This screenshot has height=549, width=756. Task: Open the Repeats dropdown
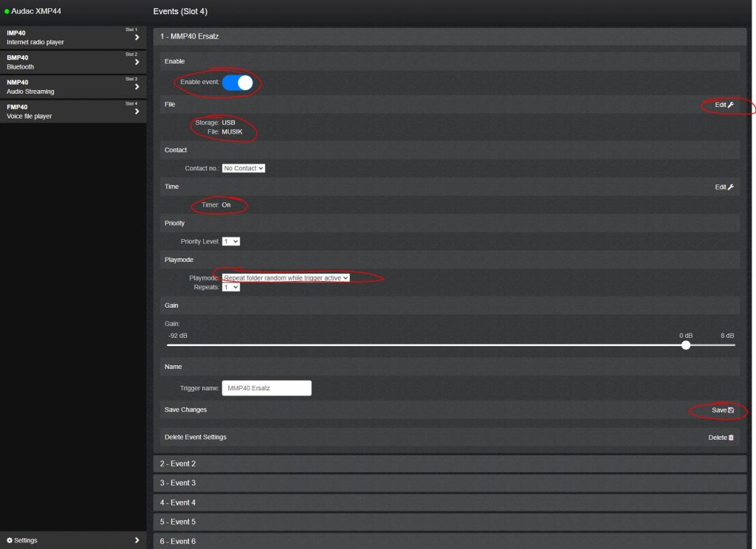tap(231, 287)
